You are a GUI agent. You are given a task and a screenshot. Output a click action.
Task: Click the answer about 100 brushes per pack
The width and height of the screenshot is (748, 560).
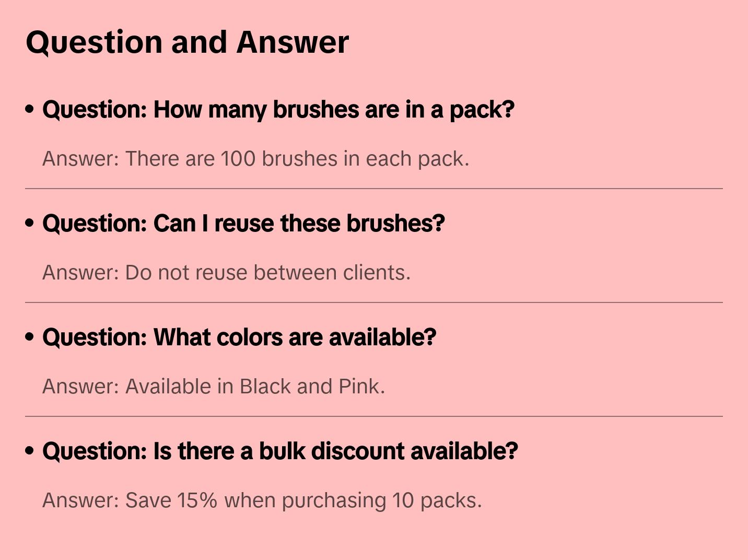255,159
